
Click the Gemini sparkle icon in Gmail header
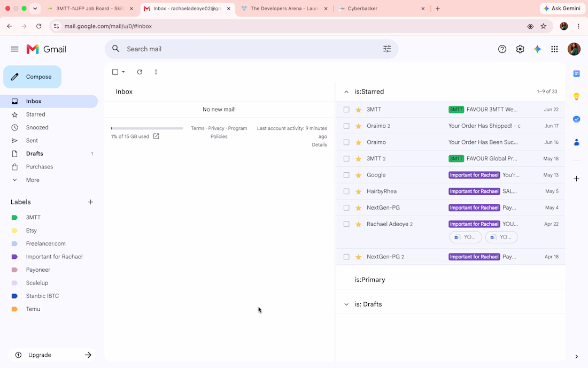point(537,49)
